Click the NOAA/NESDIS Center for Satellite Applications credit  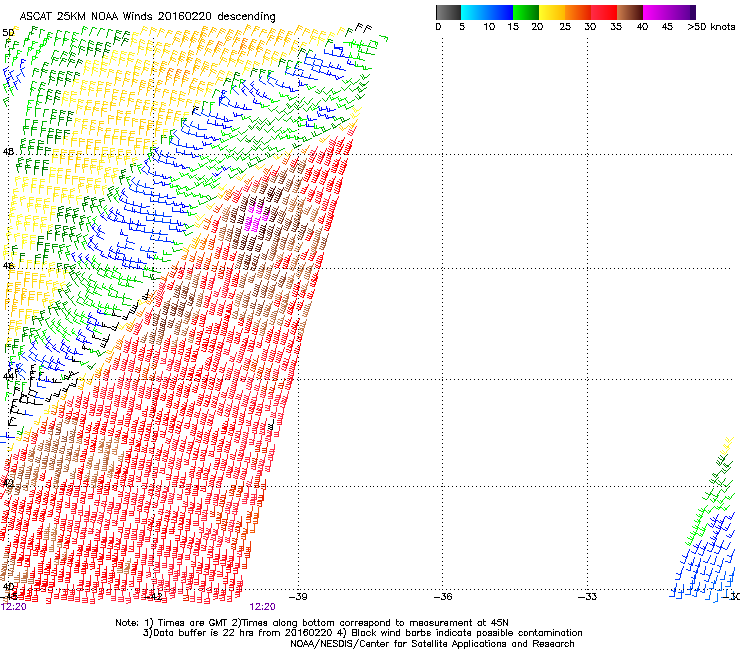[432, 644]
